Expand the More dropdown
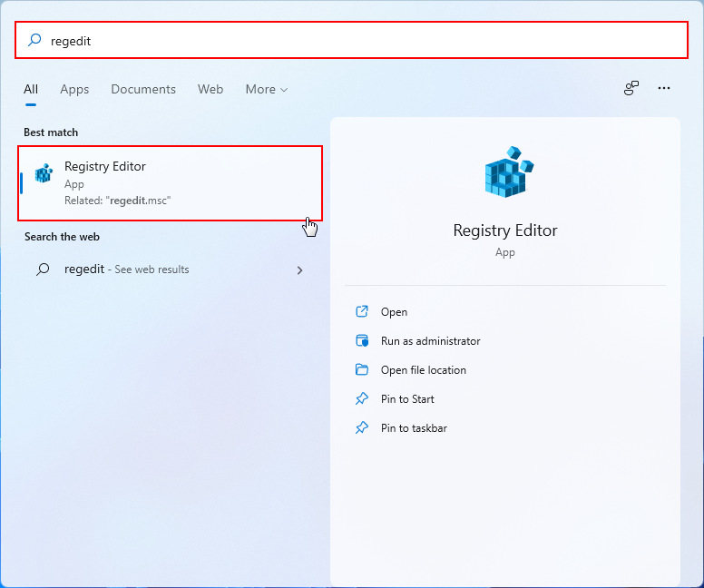 pyautogui.click(x=266, y=90)
